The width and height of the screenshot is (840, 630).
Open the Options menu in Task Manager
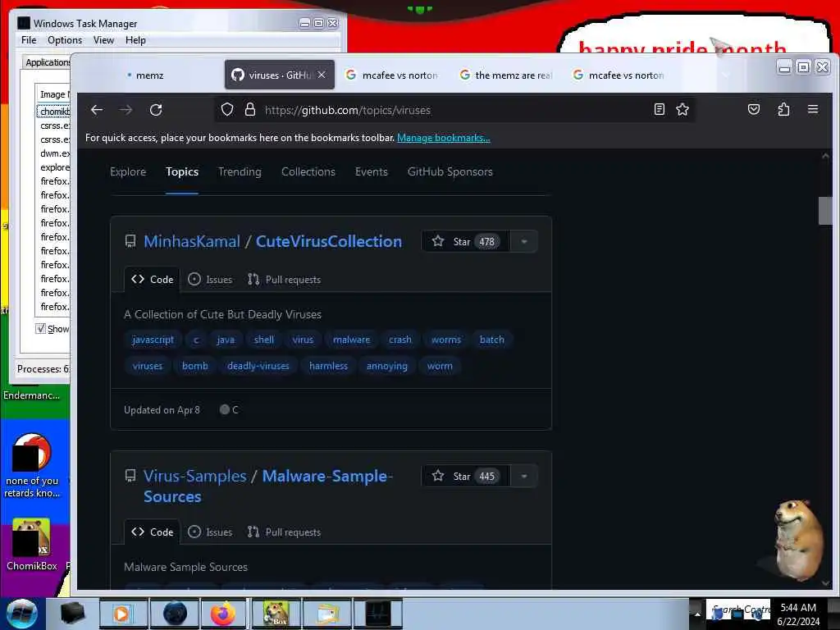click(x=65, y=40)
